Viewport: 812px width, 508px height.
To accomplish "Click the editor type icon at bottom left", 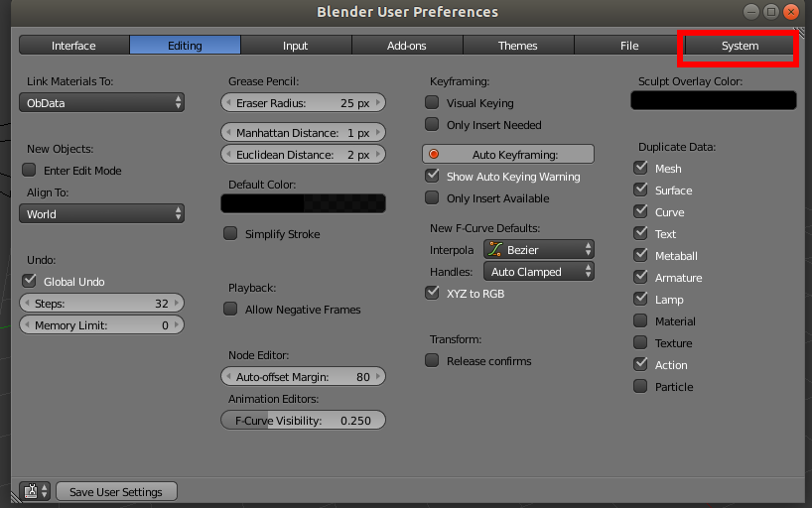I will pyautogui.click(x=31, y=490).
